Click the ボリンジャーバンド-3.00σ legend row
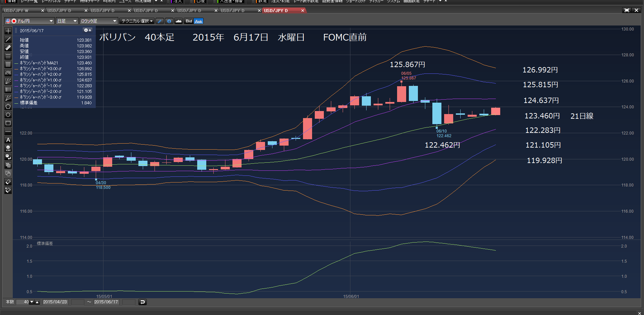 [x=54, y=97]
